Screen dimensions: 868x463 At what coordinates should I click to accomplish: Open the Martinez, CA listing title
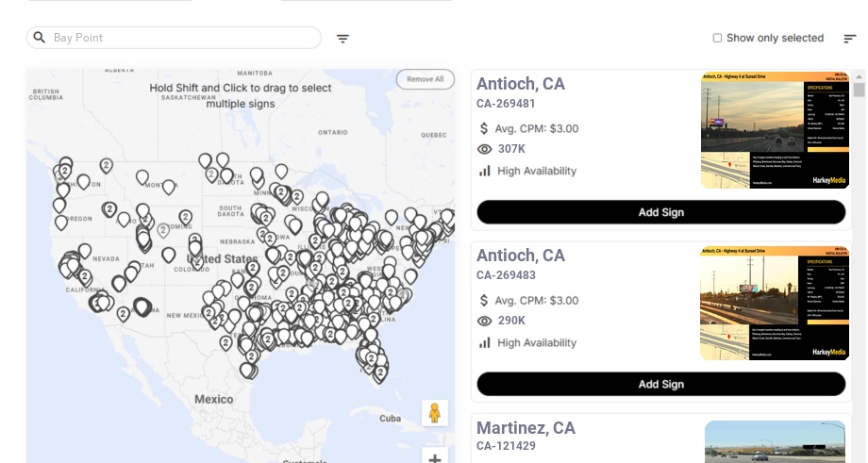(526, 428)
